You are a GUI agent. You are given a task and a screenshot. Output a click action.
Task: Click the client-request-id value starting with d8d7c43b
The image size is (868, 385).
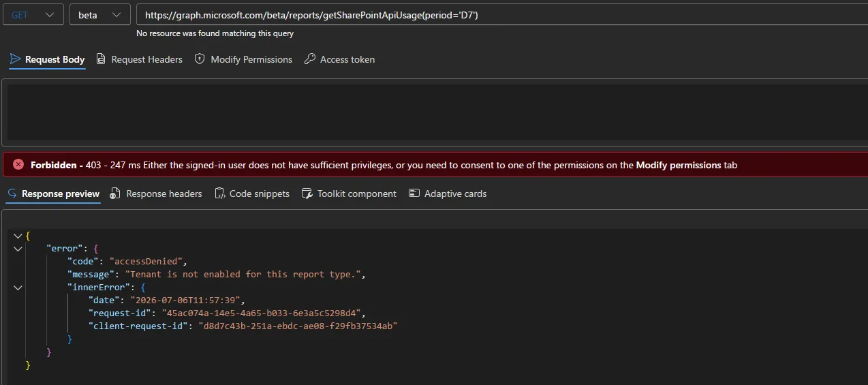(297, 326)
